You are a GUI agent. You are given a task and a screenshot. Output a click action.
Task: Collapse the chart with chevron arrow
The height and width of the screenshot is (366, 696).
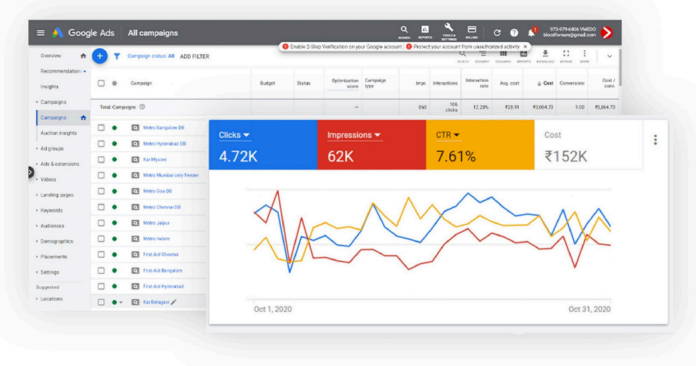click(609, 56)
